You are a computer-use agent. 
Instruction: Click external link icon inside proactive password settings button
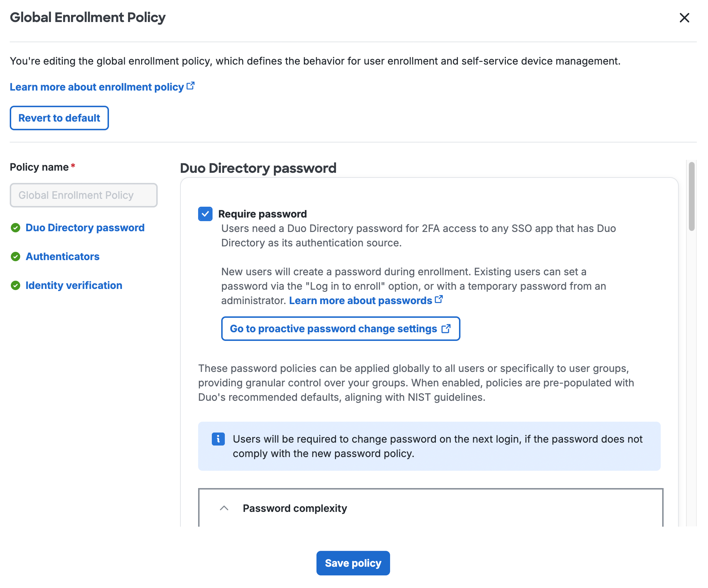[447, 328]
